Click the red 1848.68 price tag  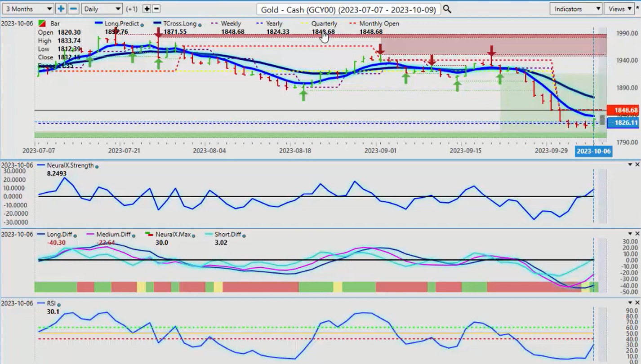622,110
